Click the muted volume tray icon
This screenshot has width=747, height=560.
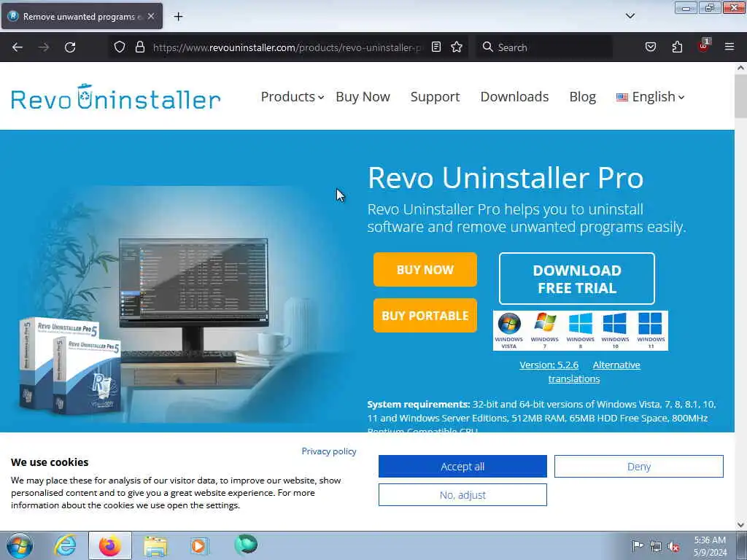pos(673,546)
